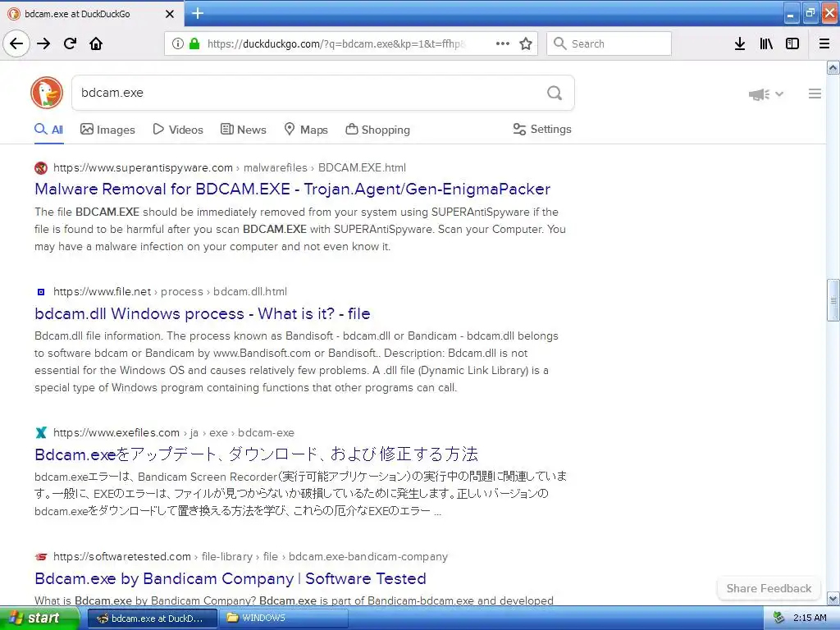This screenshot has width=840, height=630.
Task: Go back to the previous page
Action: point(16,43)
